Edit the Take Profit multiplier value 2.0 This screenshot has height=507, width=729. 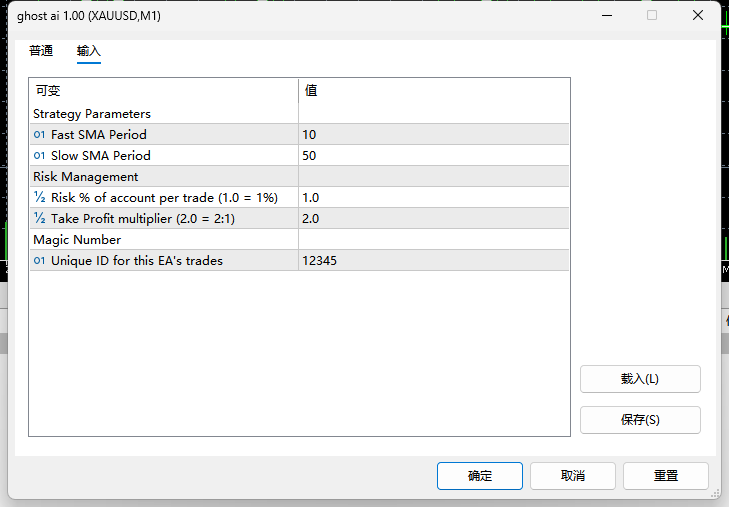433,218
